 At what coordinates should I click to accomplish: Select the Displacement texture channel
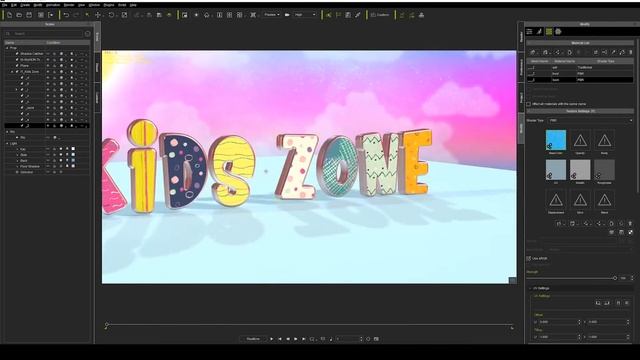[x=556, y=200]
